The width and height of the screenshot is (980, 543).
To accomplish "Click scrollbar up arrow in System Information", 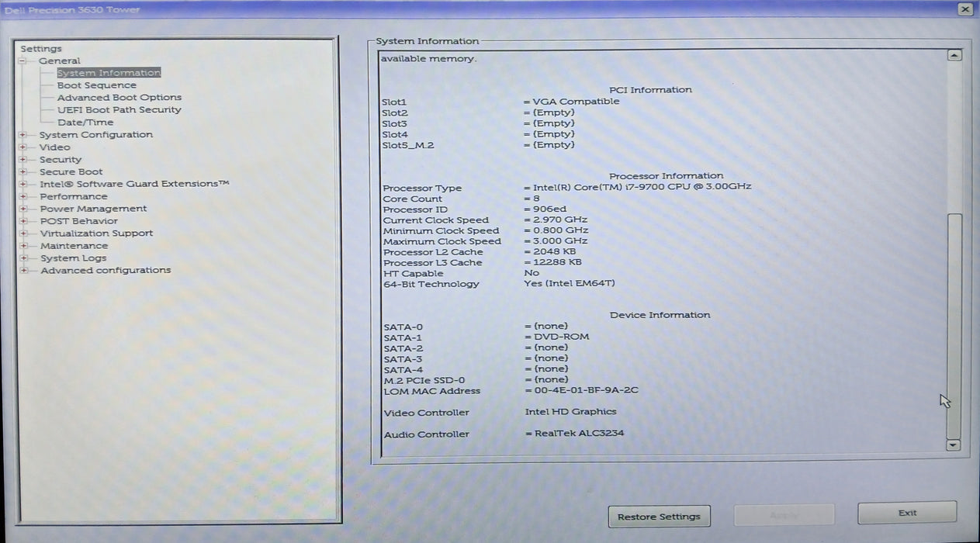I will tap(954, 55).
